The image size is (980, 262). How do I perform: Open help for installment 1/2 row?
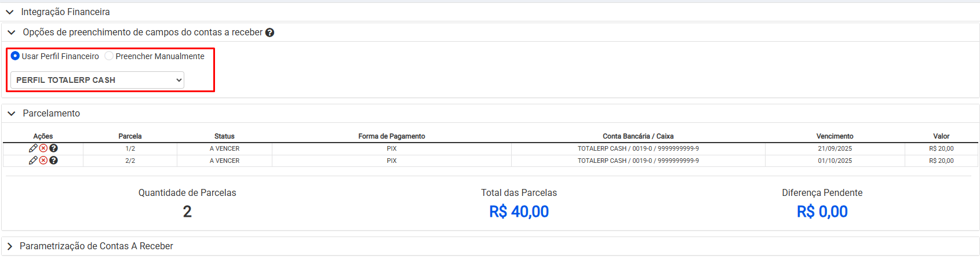point(53,148)
